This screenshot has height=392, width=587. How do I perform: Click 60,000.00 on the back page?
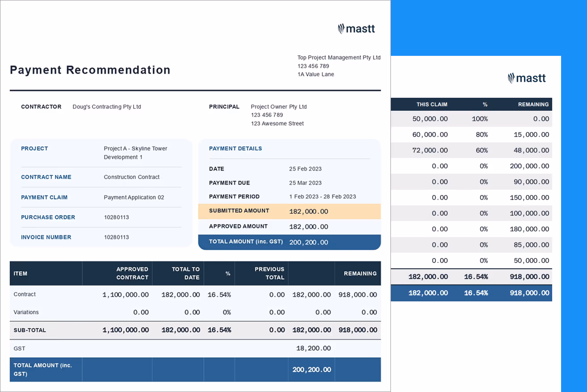pos(430,135)
